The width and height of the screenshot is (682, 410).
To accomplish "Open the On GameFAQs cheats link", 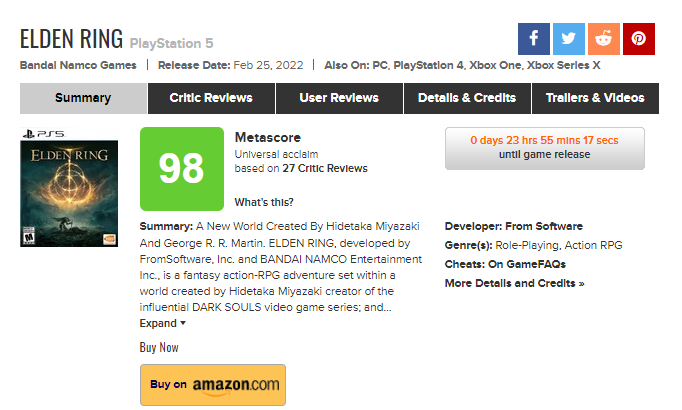I will point(527,265).
